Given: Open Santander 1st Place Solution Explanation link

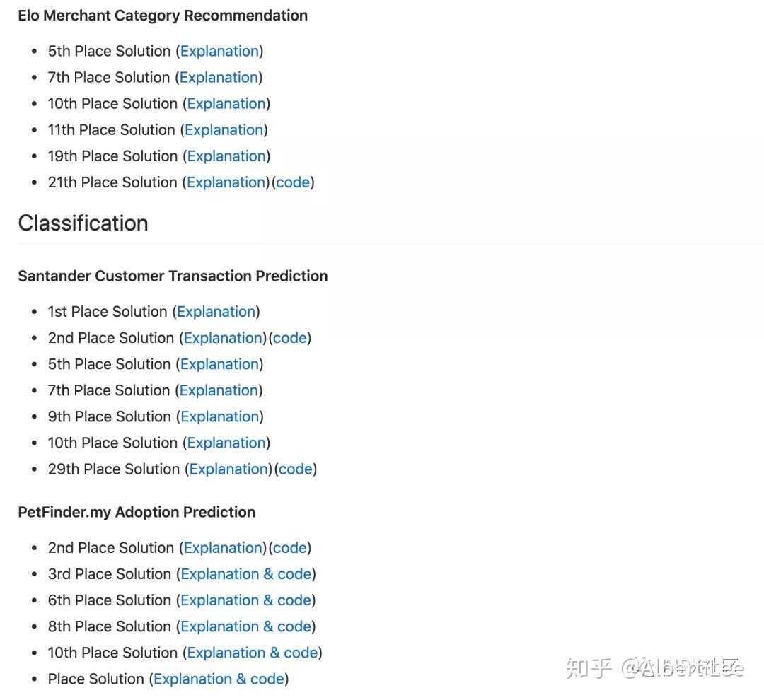Looking at the screenshot, I should [x=216, y=312].
